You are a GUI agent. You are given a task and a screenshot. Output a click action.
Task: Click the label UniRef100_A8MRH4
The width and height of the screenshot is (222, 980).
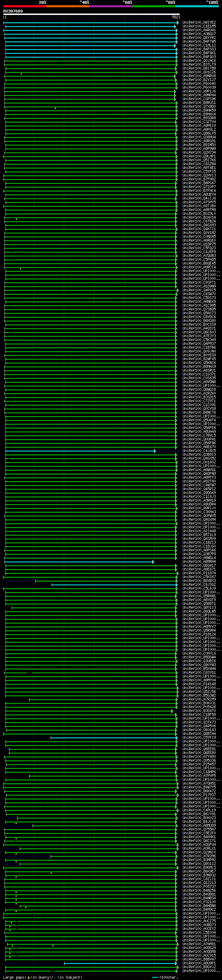(199, 561)
